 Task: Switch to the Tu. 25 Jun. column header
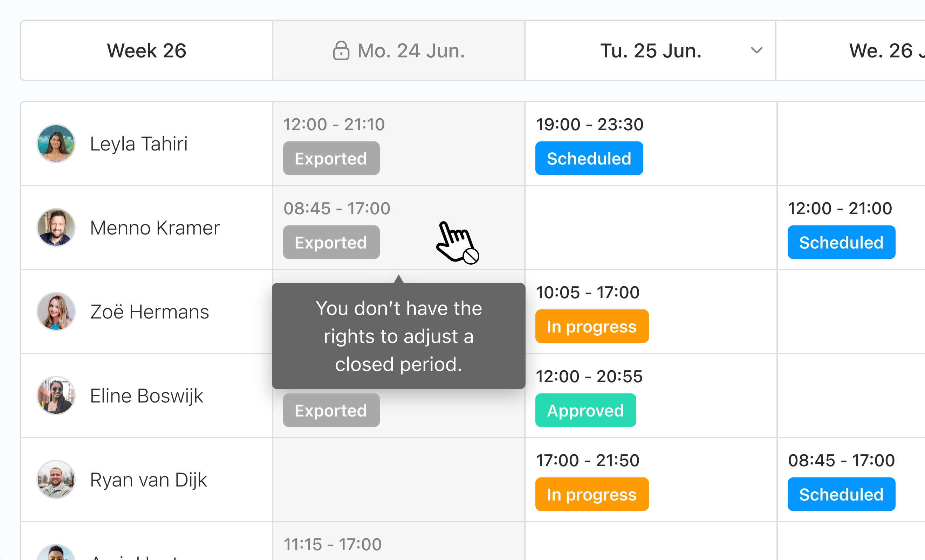651,51
